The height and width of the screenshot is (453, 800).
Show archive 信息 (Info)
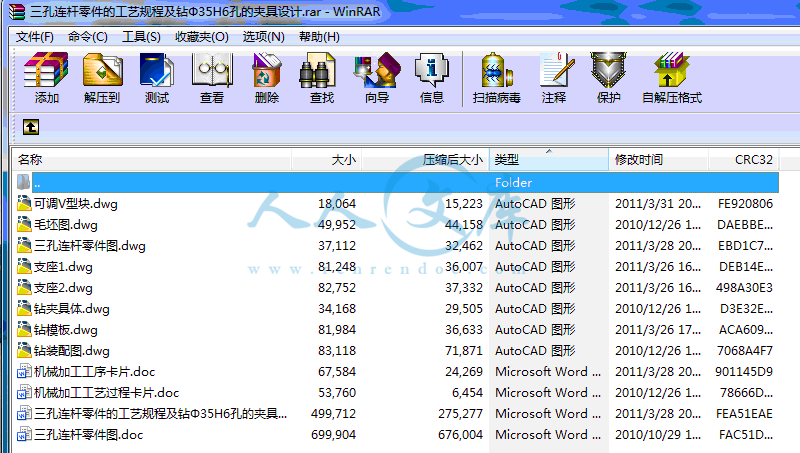point(432,70)
